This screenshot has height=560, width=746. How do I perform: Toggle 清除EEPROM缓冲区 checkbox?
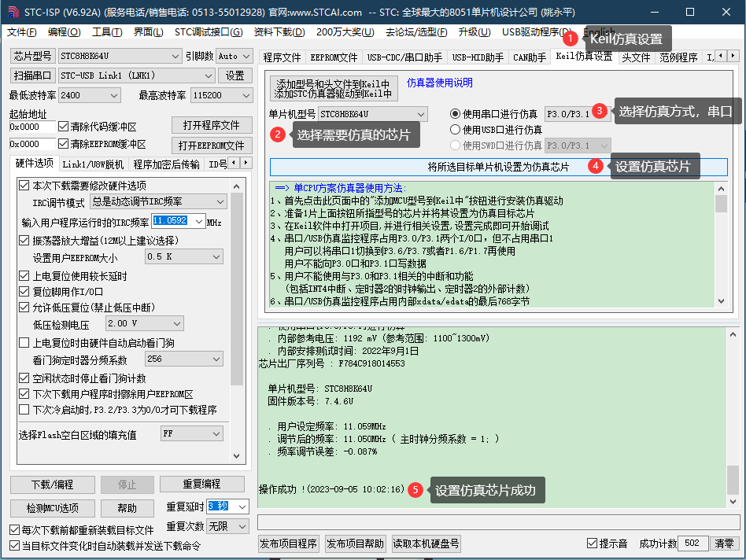click(63, 144)
